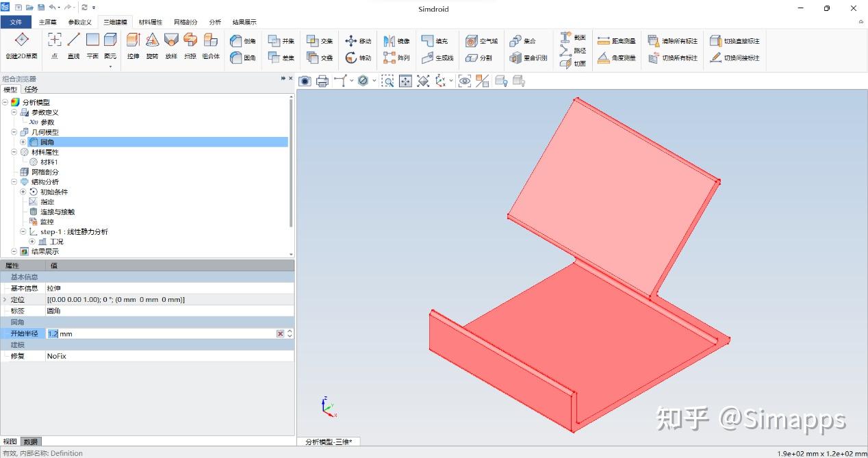The height and width of the screenshot is (458, 868).
Task: Switch to the 结果展示 ribbon tab
Action: tap(244, 21)
